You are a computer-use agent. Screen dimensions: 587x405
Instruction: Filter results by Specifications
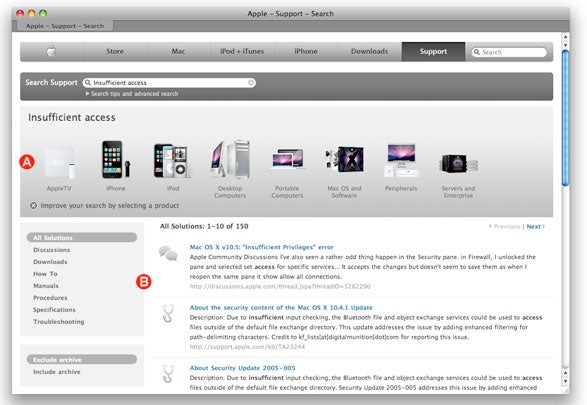(54, 310)
